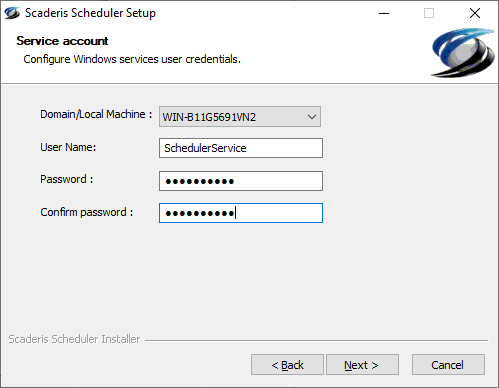Viewport: 499px width, 388px height.
Task: Open the Domain/Local Machine combo box showing WIN-B11G5691VN2
Action: [240, 117]
